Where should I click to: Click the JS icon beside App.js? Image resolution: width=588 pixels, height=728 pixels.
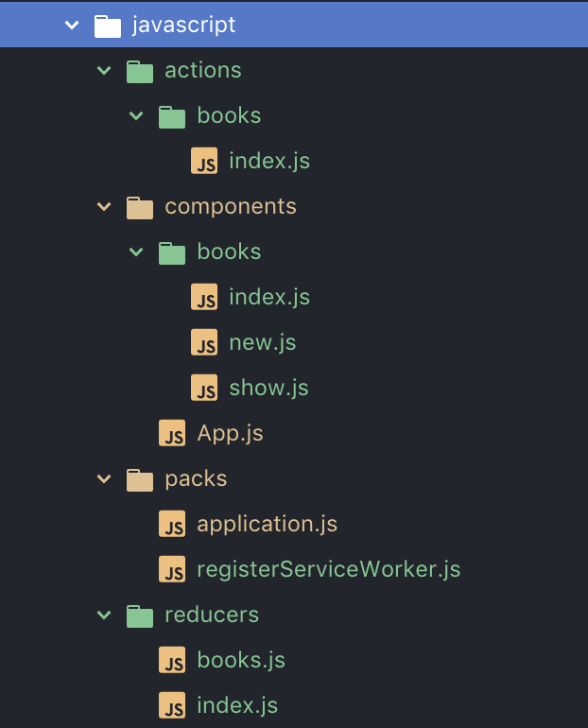[x=172, y=434]
